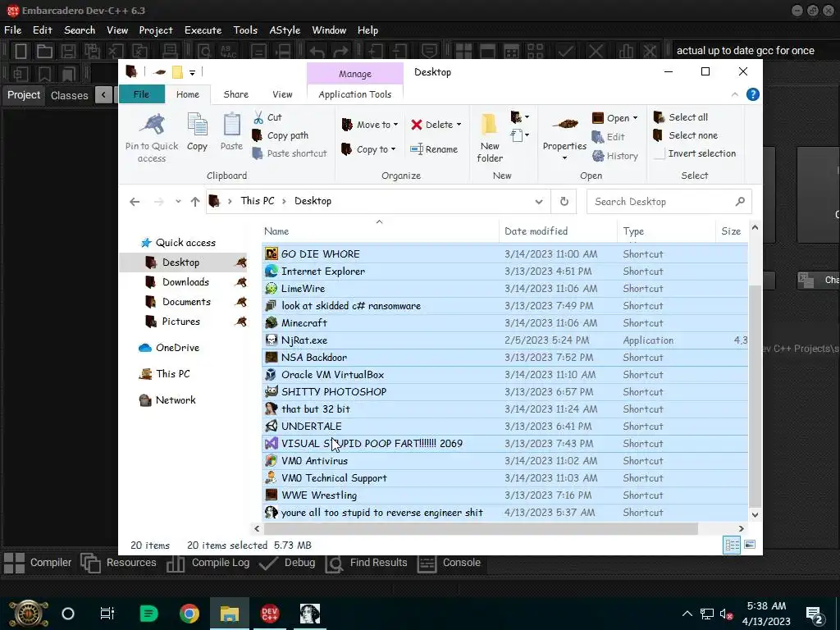Click Cut with scissors icon
Image resolution: width=840 pixels, height=630 pixels.
tap(267, 117)
